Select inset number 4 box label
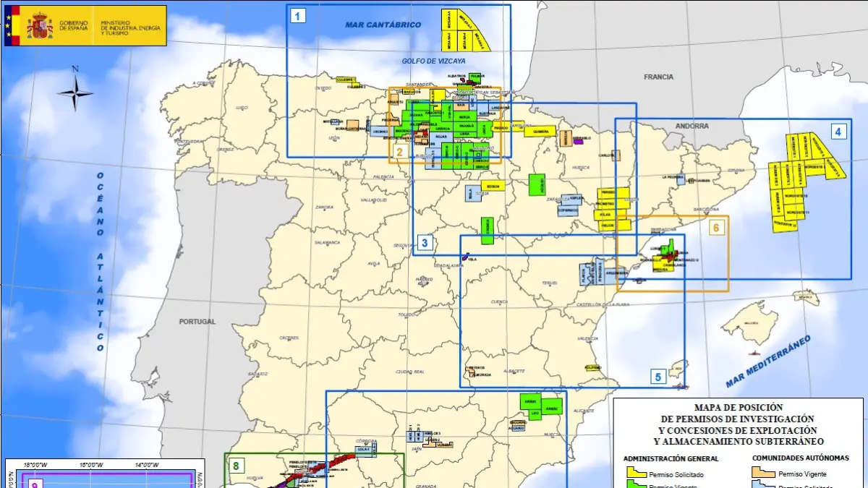868x488 pixels. click(838, 132)
